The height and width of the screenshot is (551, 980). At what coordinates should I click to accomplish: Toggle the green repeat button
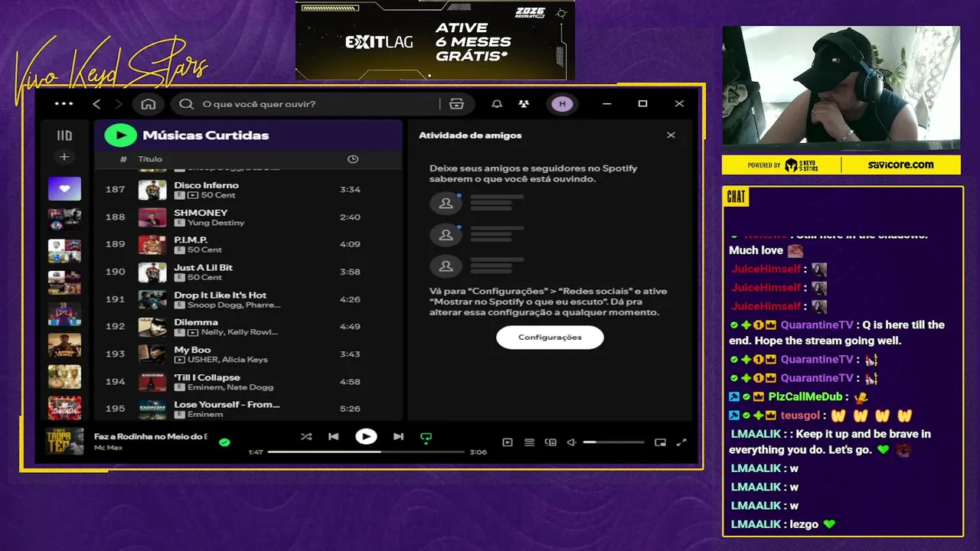pyautogui.click(x=426, y=438)
